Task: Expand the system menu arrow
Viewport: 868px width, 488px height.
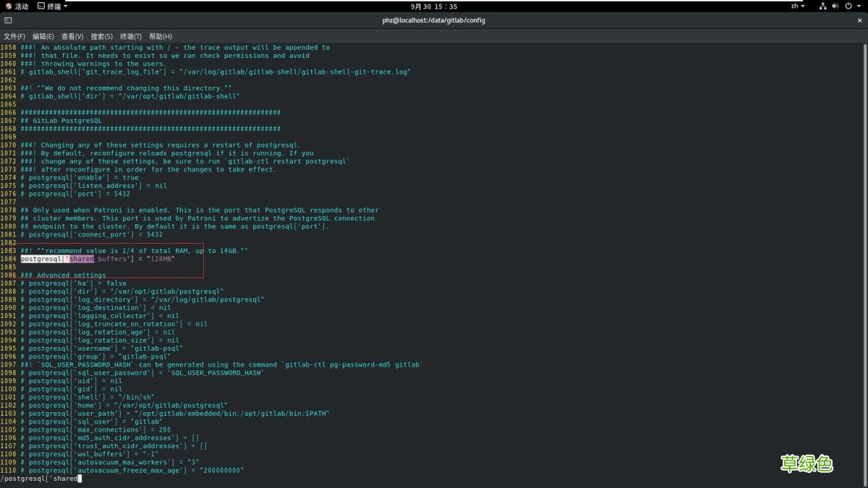Action: [x=859, y=6]
